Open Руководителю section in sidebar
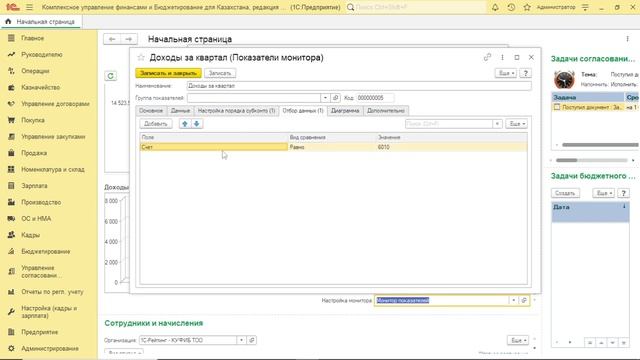This screenshot has width=640, height=360. tap(42, 54)
